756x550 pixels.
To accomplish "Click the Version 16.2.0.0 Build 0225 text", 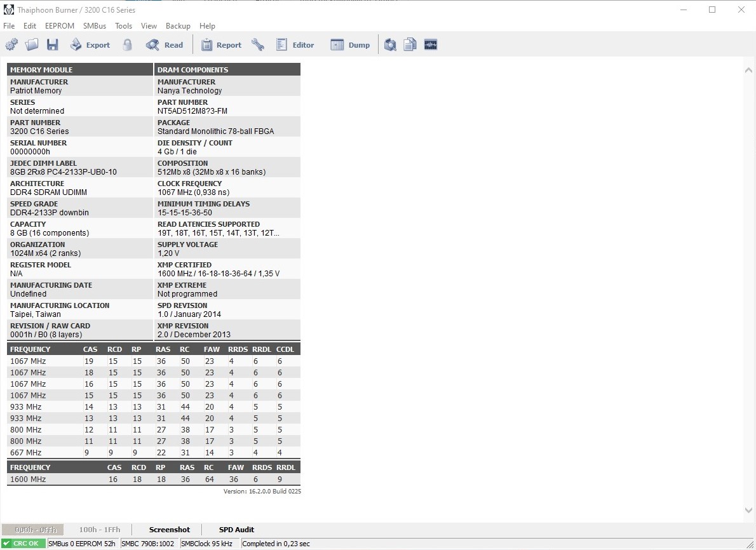I will coord(262,491).
